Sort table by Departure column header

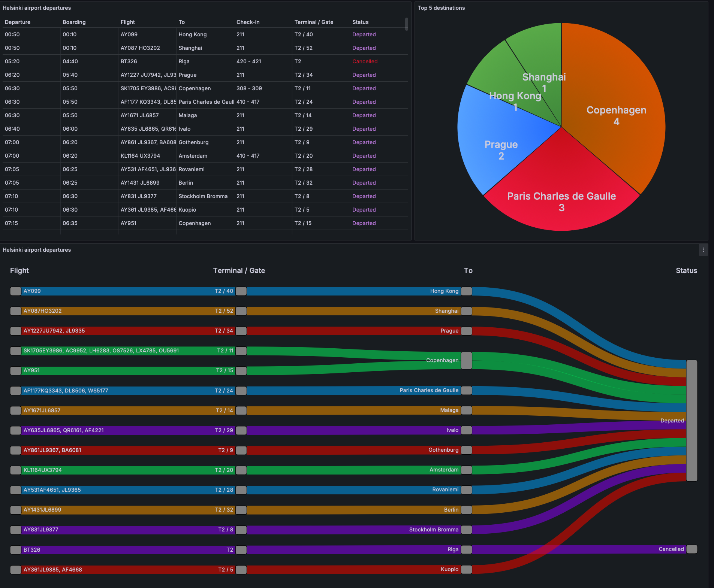tap(18, 22)
